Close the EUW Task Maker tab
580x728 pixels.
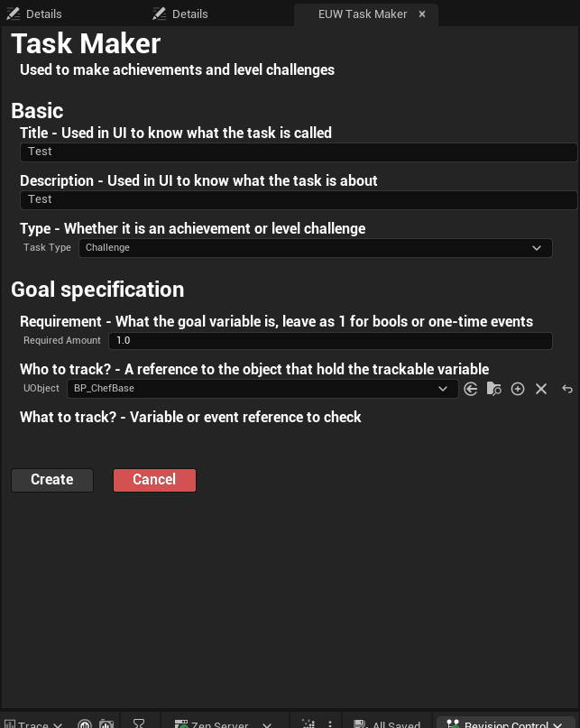click(422, 14)
